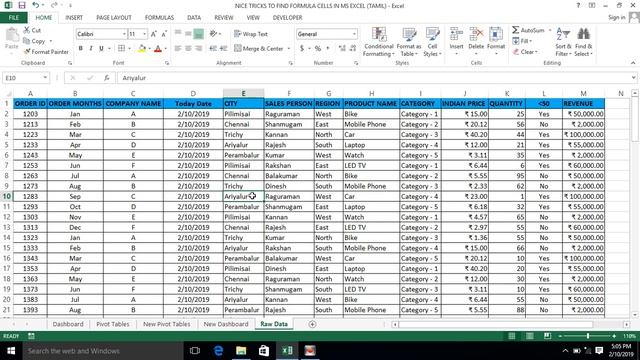
Task: Click the Font Color red A swatch
Action: coord(158,49)
